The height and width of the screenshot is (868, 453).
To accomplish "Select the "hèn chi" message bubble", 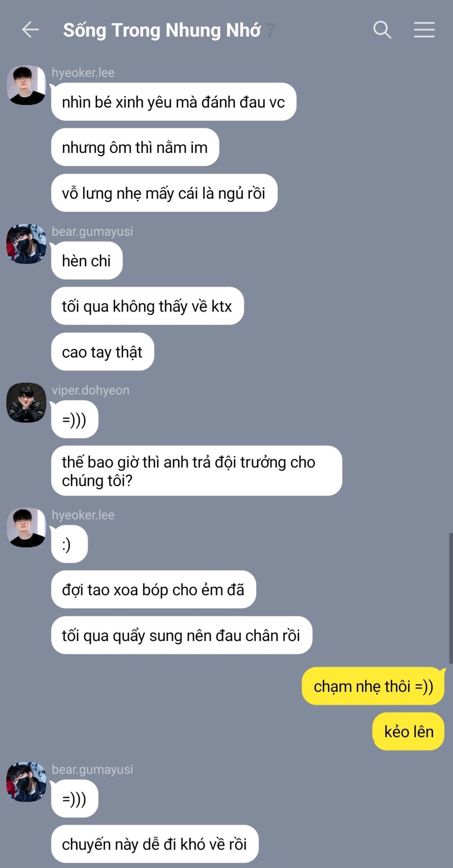I will (87, 260).
